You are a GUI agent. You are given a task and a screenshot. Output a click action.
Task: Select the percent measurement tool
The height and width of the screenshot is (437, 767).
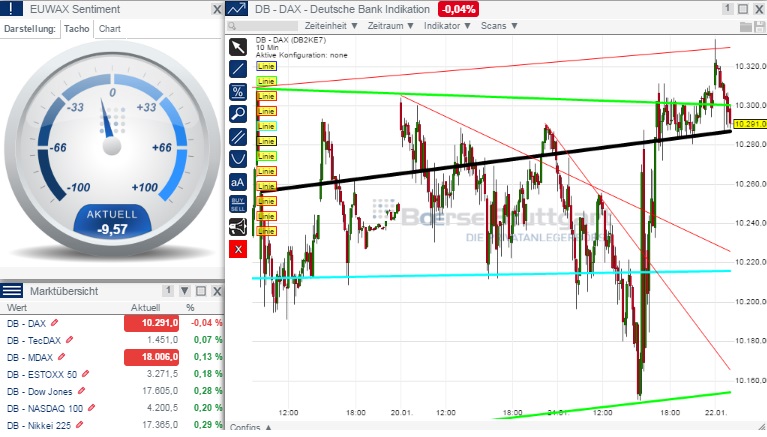[238, 92]
